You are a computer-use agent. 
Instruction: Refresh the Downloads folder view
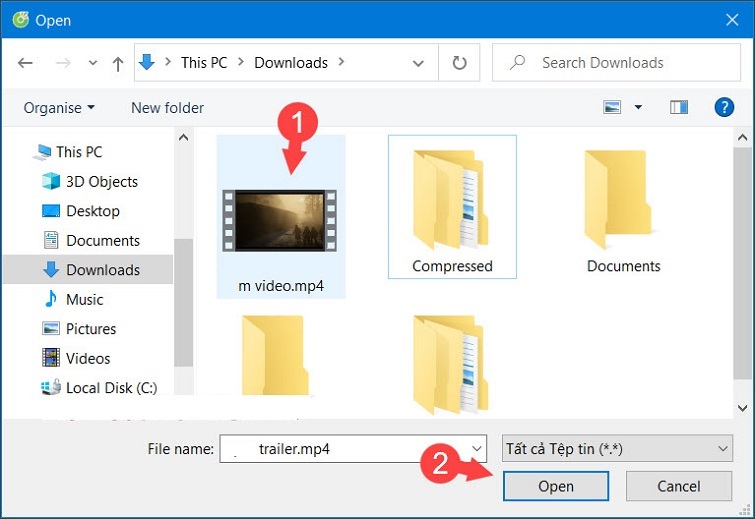coord(459,63)
